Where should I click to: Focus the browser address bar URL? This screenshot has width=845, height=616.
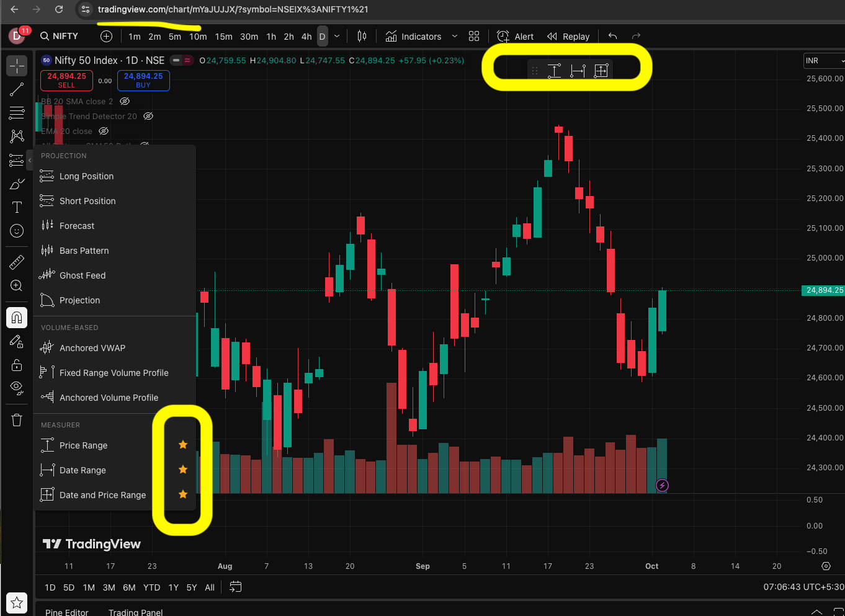(x=233, y=9)
